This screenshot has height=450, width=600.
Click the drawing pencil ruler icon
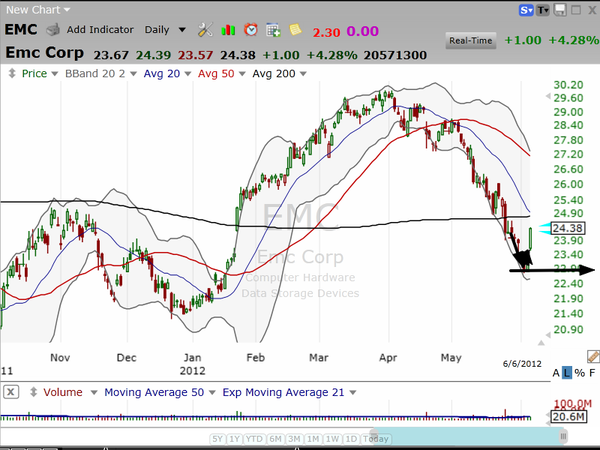[x=593, y=357]
